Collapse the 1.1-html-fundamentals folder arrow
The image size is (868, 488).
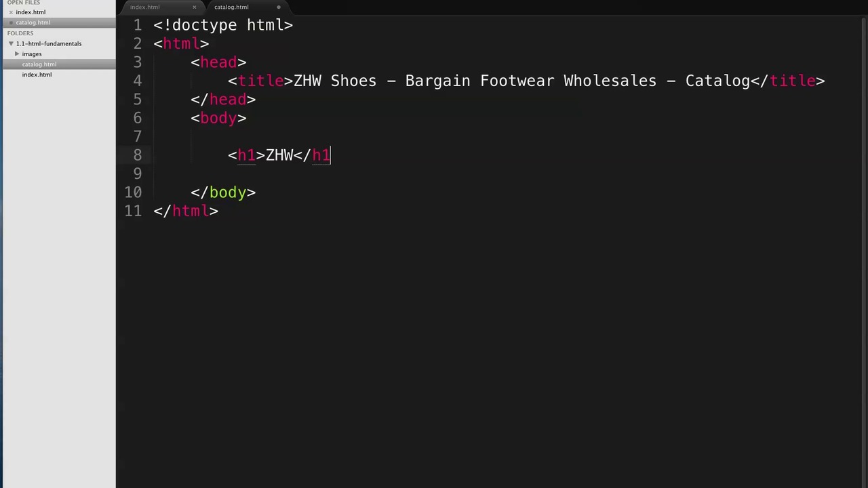(11, 44)
